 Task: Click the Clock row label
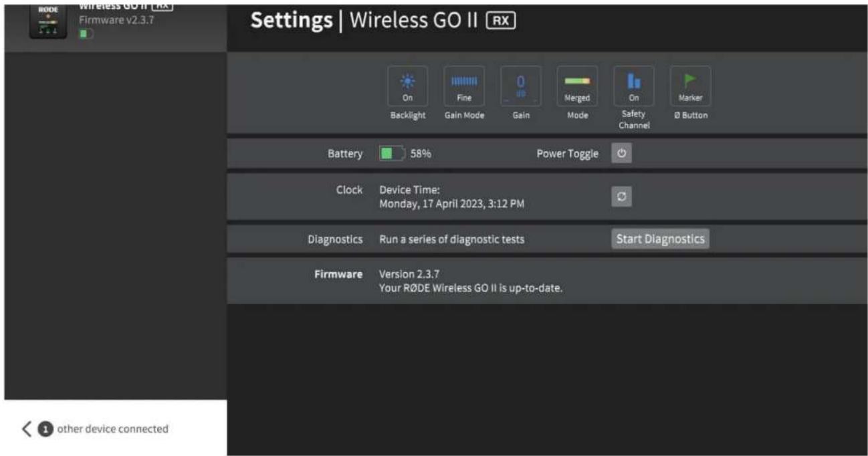click(x=350, y=190)
